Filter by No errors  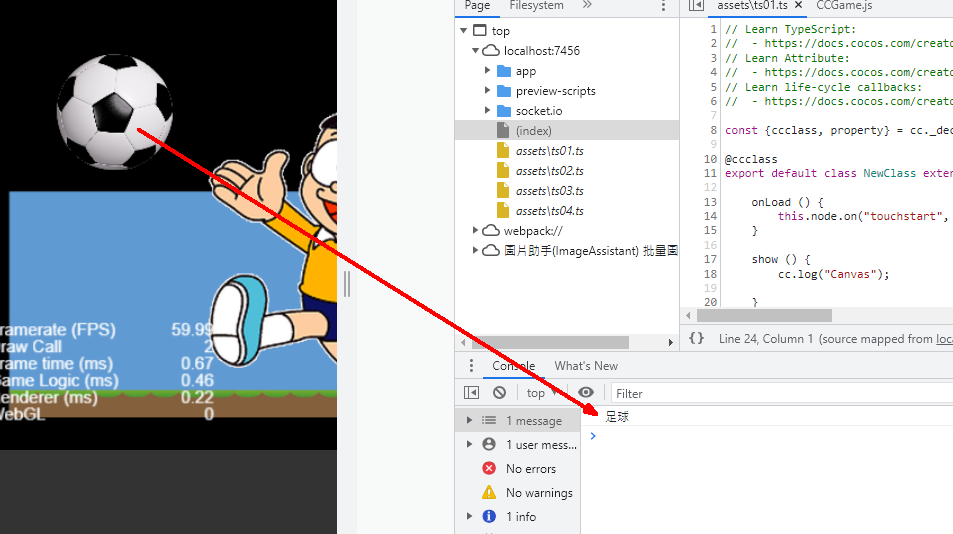click(x=520, y=468)
